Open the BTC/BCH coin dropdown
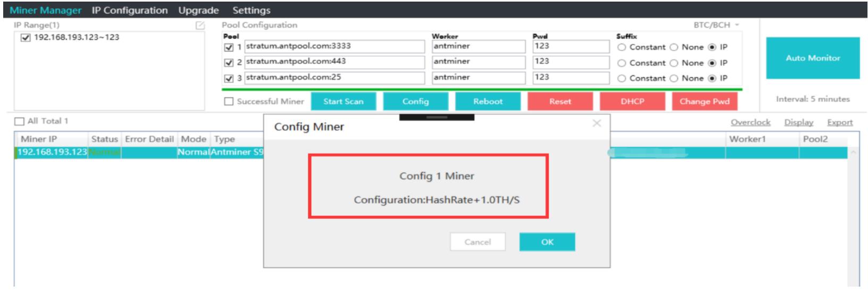The image size is (868, 293). click(x=716, y=26)
